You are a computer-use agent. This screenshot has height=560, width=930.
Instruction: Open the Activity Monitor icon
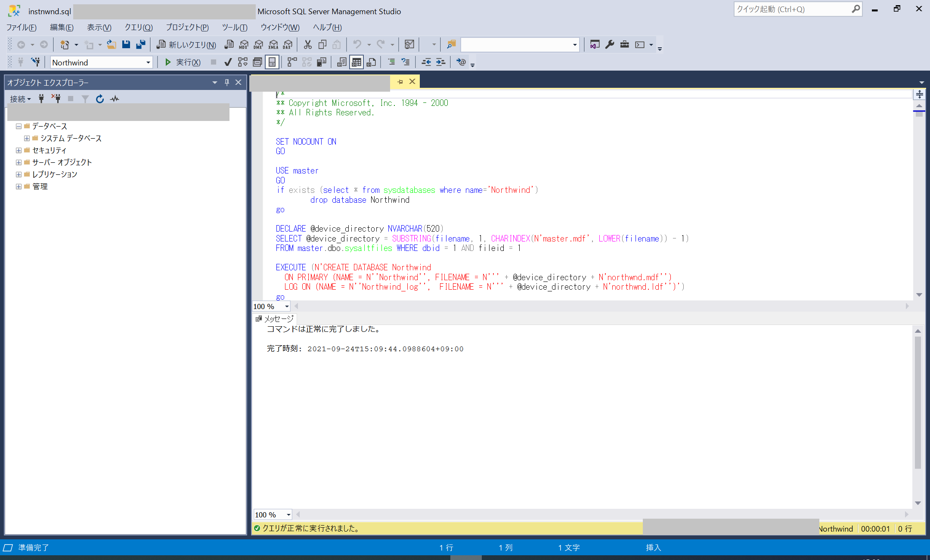point(409,44)
